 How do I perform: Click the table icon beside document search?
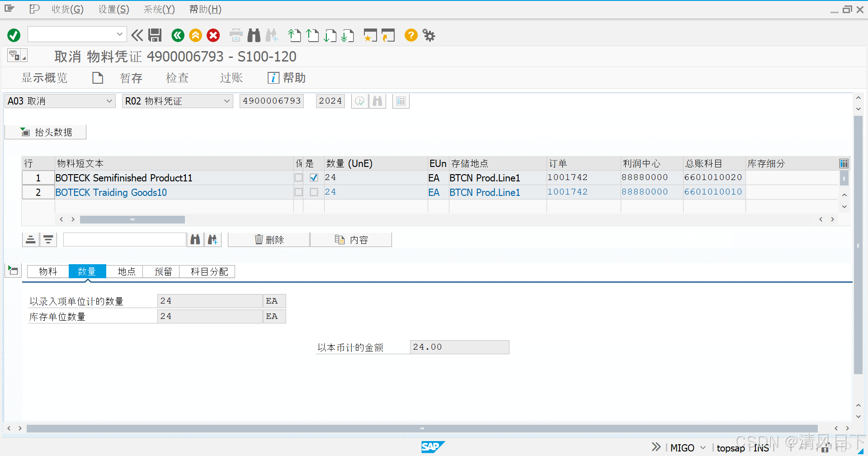401,101
